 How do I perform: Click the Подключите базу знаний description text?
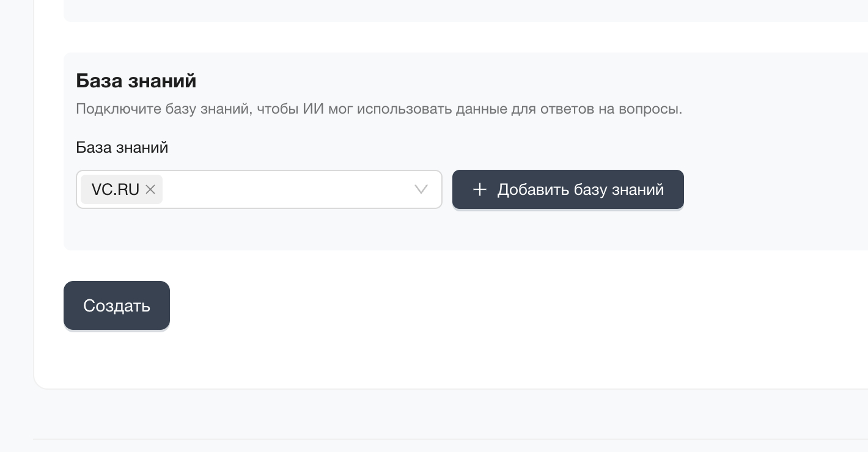coord(378,109)
